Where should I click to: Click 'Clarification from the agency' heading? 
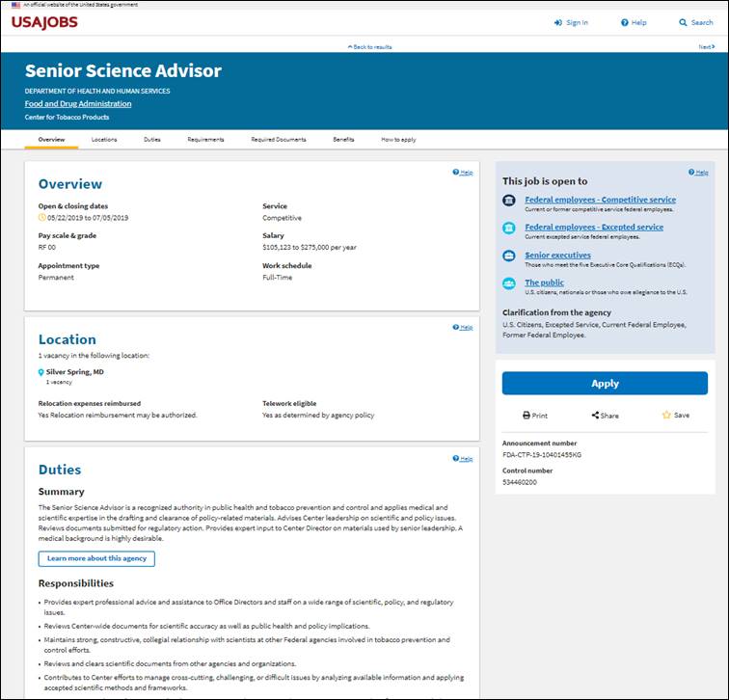coord(556,312)
